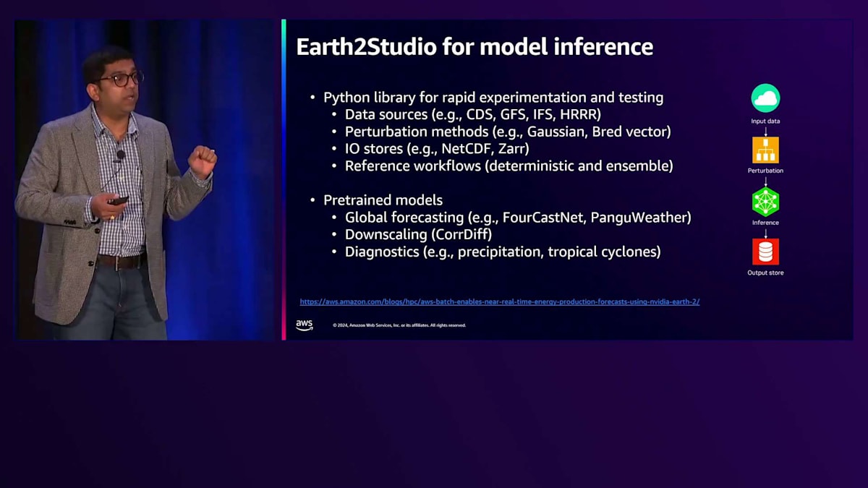Select the IO stores (NetCDF, Zarr) bullet
The image size is (868, 488).
point(437,149)
